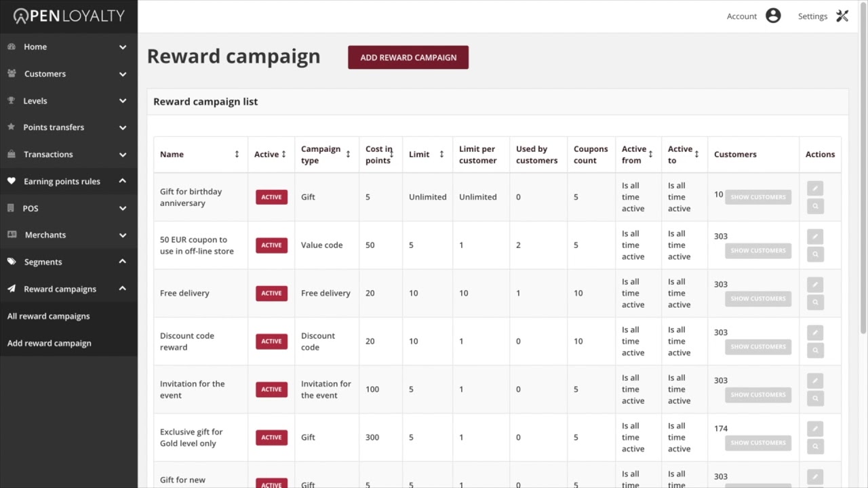Click magnifier icon for Invitation for the event row
The image size is (868, 488).
pyautogui.click(x=815, y=399)
